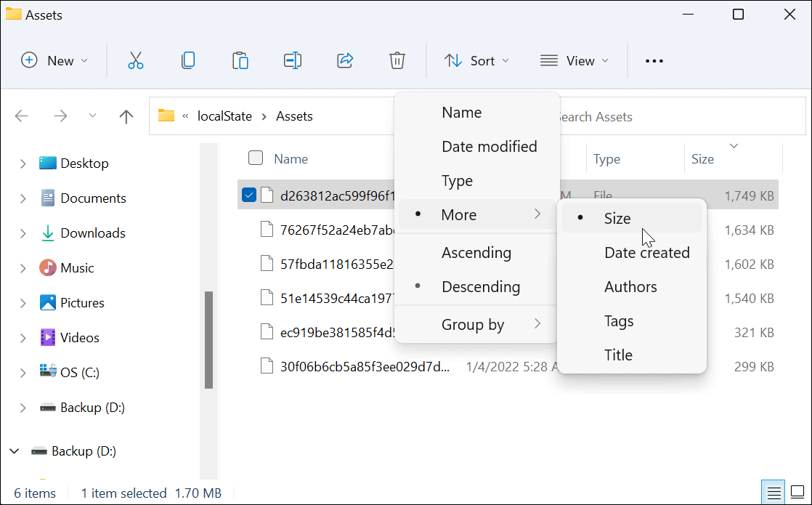This screenshot has height=505, width=812.
Task: Open the Group by submenu
Action: click(x=473, y=324)
